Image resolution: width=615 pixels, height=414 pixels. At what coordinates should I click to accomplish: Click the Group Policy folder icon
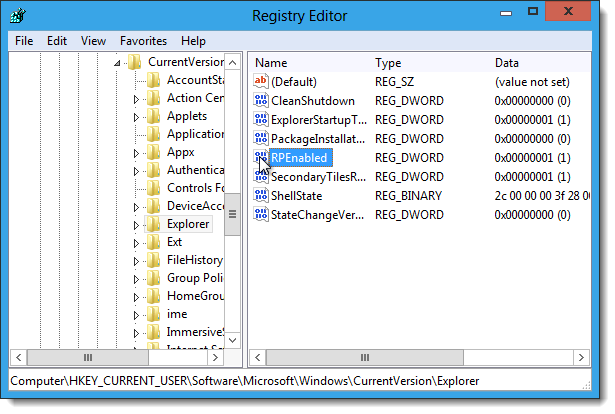click(x=153, y=278)
